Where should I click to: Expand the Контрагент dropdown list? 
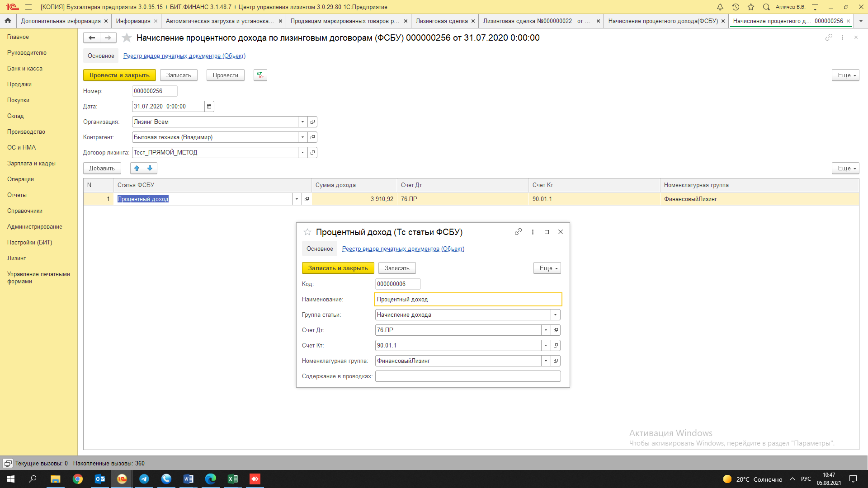tap(302, 137)
